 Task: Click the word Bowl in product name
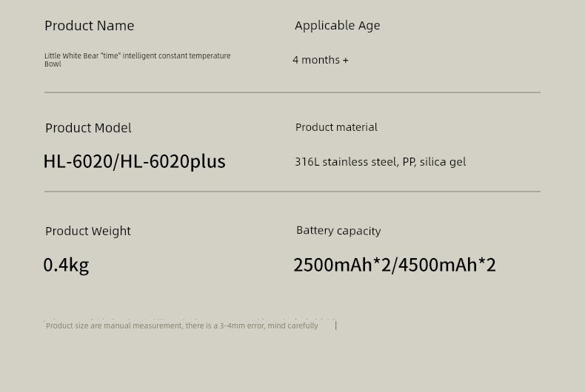click(53, 64)
